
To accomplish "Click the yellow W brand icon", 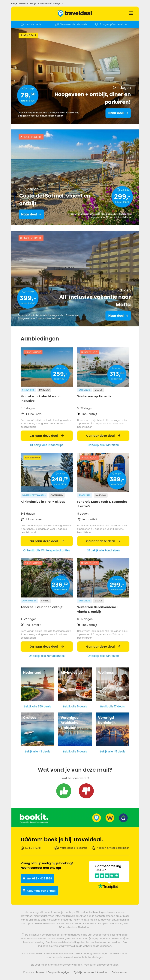I will (x=110, y=818).
